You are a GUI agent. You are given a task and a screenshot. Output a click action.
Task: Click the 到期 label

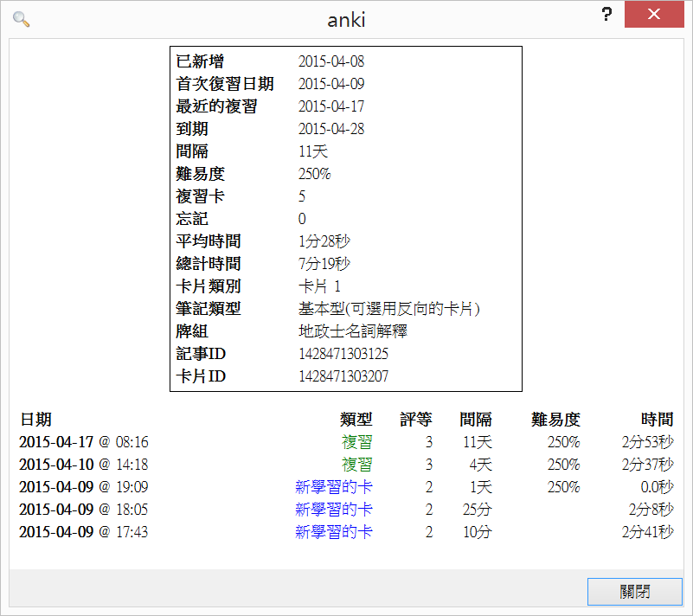pyautogui.click(x=192, y=129)
